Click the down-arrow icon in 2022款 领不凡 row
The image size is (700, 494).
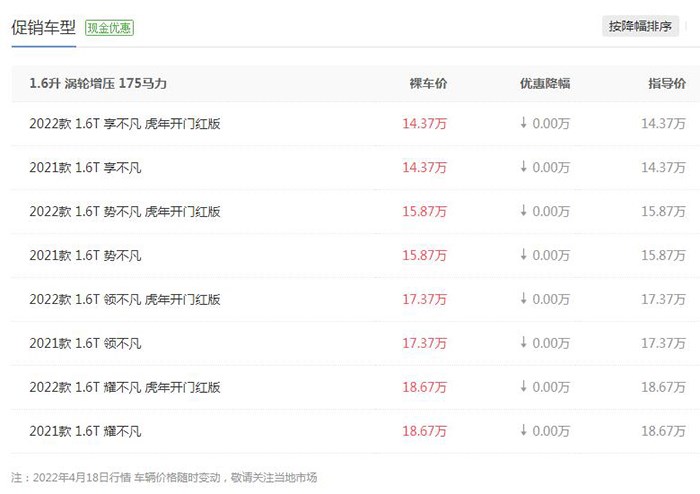point(524,299)
